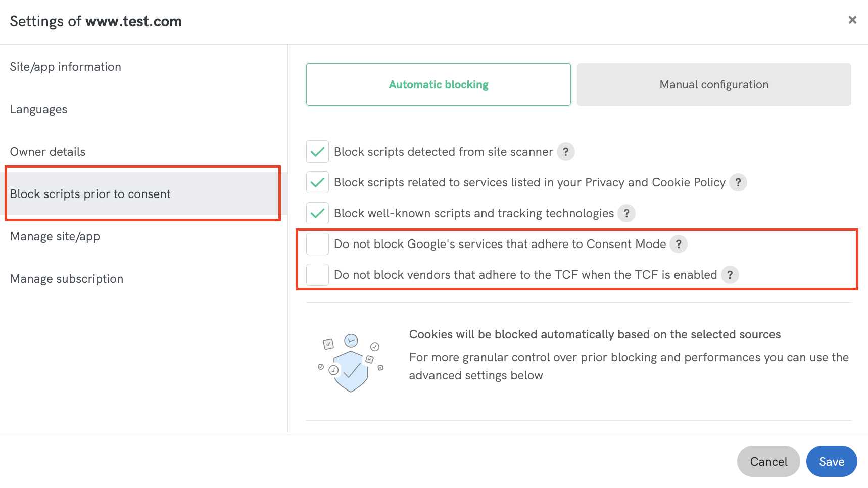This screenshot has width=868, height=488.
Task: Uncheck 'Block well-known scripts and tracking technologies'
Action: (317, 213)
